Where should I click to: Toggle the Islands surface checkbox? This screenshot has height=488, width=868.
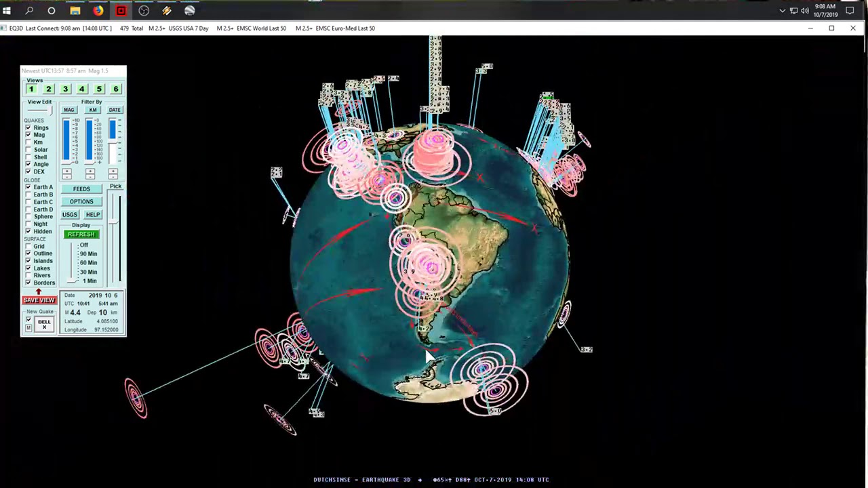28,261
